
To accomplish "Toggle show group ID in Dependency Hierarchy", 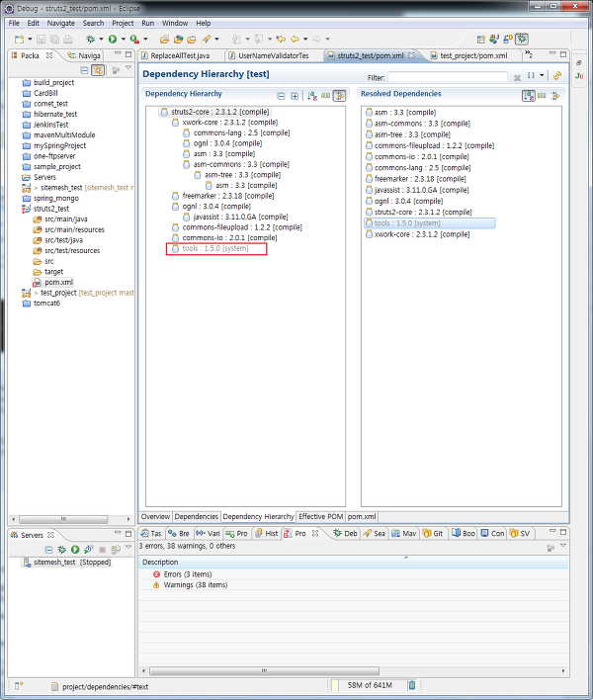I will pyautogui.click(x=326, y=96).
